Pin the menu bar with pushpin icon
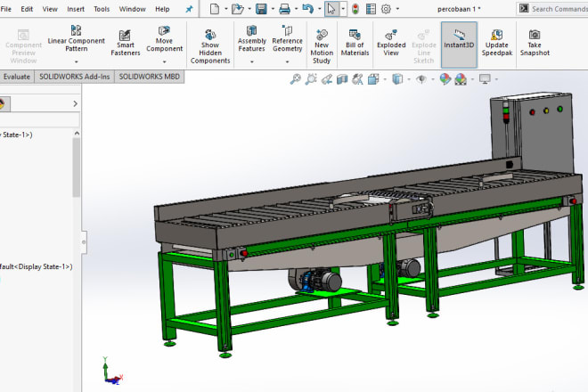Screen dimensions: 588x392 pyautogui.click(x=190, y=9)
